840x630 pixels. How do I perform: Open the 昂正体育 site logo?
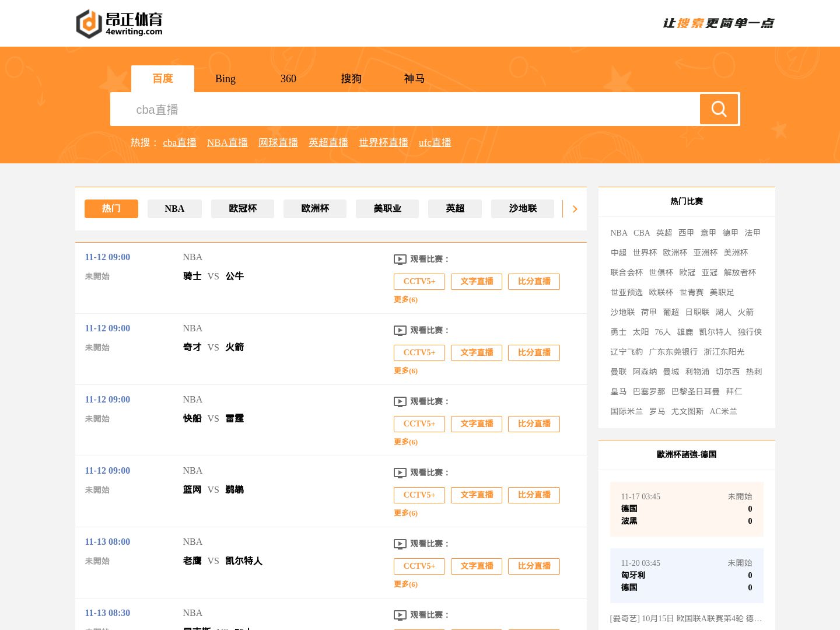pyautogui.click(x=120, y=23)
